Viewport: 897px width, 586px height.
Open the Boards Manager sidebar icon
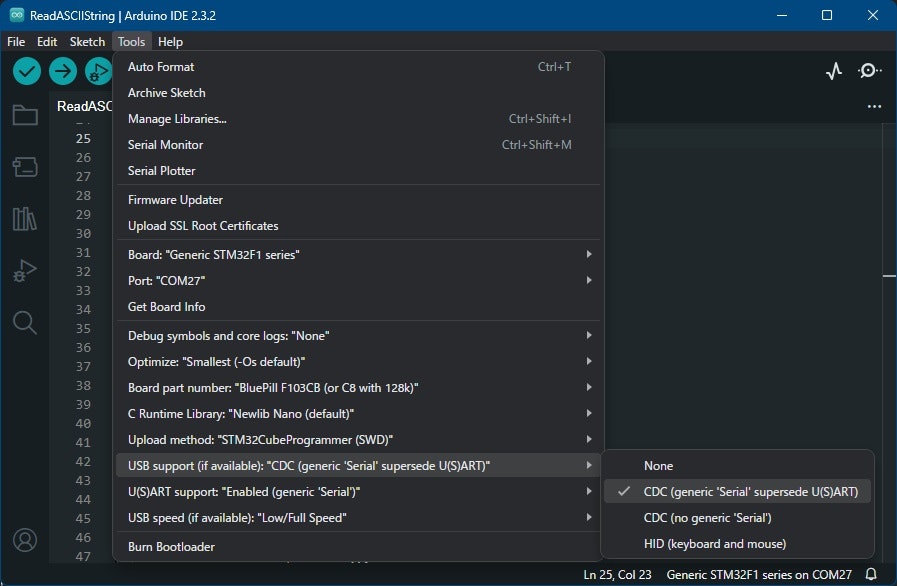point(25,167)
